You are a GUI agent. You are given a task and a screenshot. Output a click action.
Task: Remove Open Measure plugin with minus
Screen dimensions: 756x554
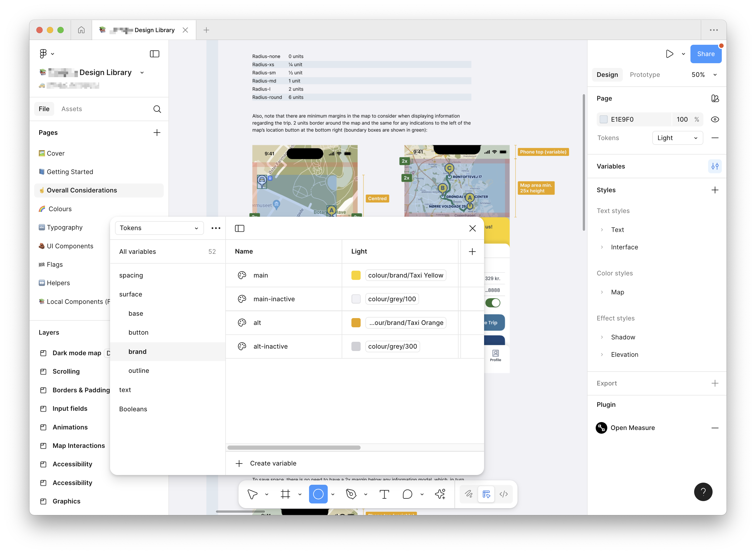[x=715, y=428]
